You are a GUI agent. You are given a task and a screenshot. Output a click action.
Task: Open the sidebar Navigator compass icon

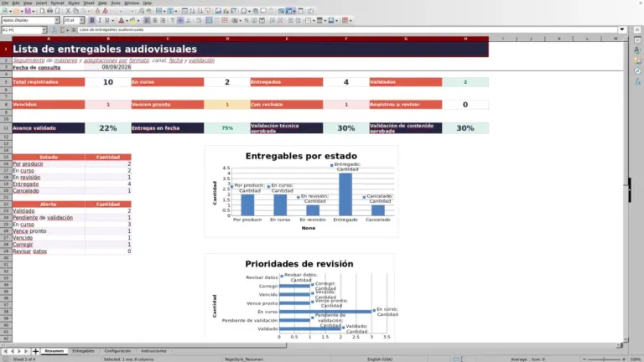[637, 71]
